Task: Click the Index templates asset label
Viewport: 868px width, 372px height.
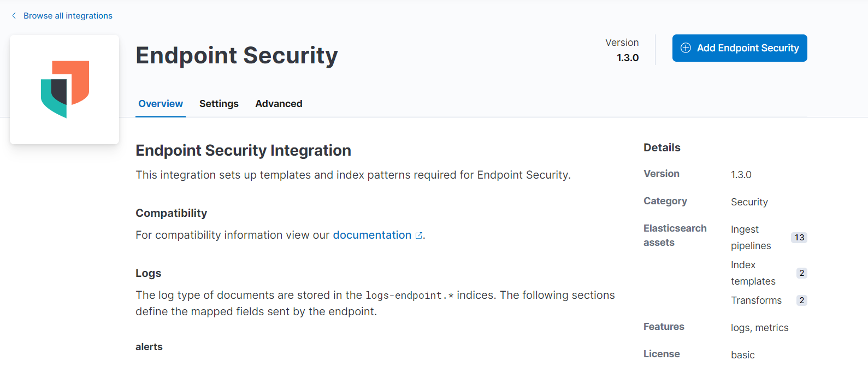Action: pyautogui.click(x=753, y=273)
